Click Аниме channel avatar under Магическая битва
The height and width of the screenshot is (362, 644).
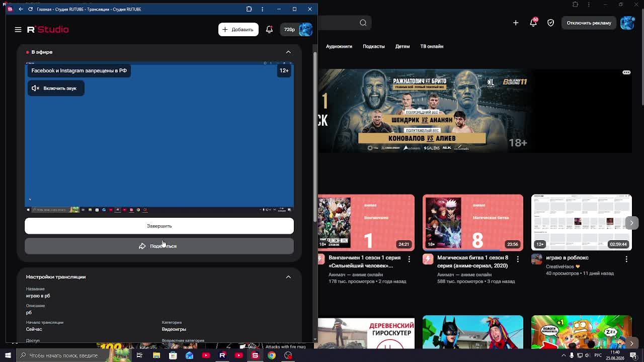pos(428,259)
